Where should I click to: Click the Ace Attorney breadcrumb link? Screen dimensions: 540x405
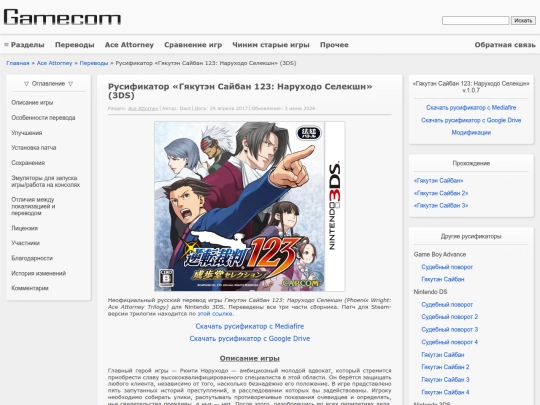(54, 63)
